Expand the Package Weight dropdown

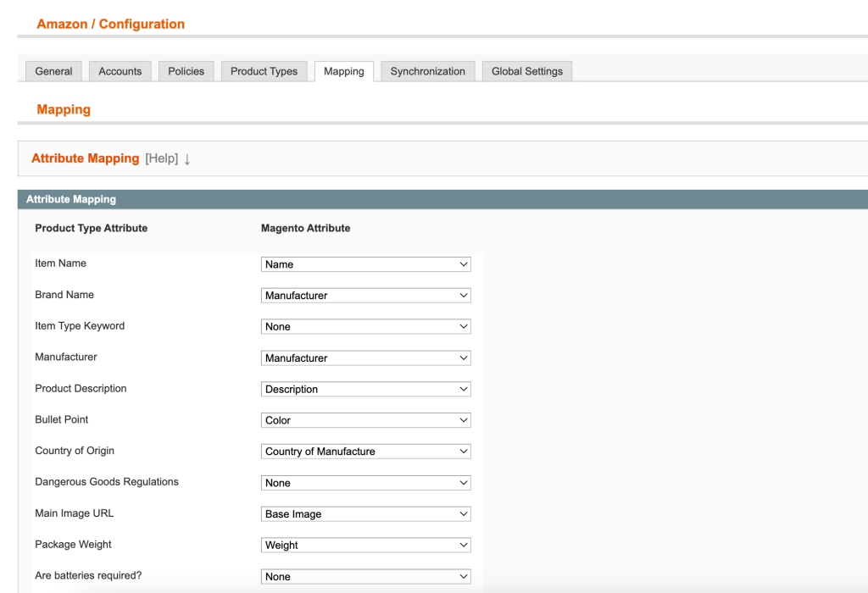[365, 546]
